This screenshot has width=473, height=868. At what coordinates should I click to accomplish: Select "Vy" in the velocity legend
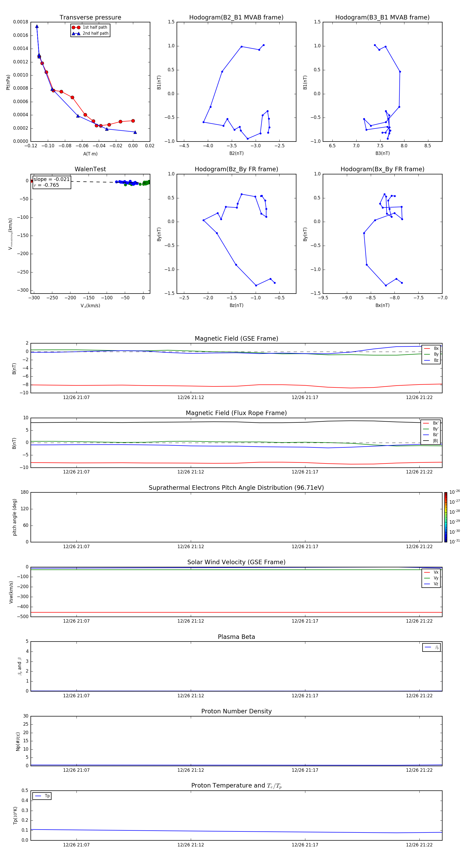(x=431, y=578)
